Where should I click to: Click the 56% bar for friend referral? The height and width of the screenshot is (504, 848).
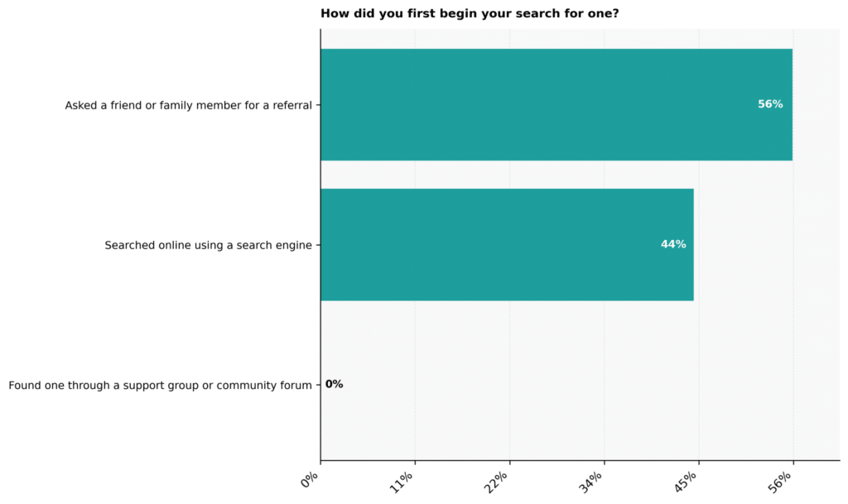pos(556,105)
